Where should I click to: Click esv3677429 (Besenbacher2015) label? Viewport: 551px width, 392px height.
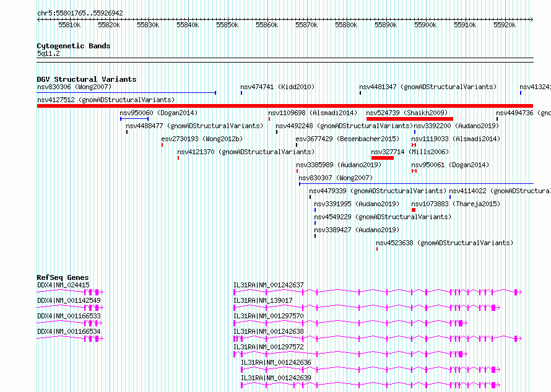tap(347, 139)
